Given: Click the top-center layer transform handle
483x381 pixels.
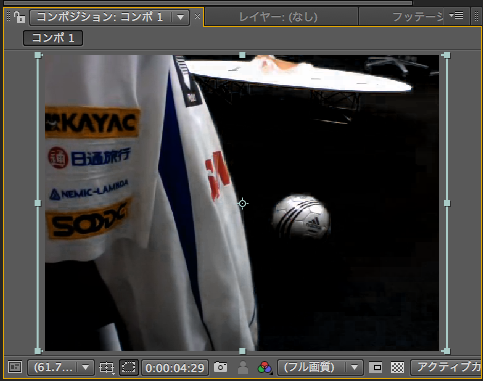Looking at the screenshot, I should click(x=242, y=55).
